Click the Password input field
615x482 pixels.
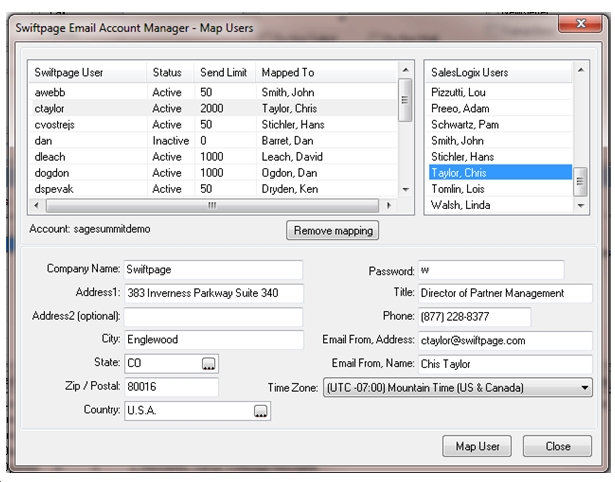tap(491, 270)
